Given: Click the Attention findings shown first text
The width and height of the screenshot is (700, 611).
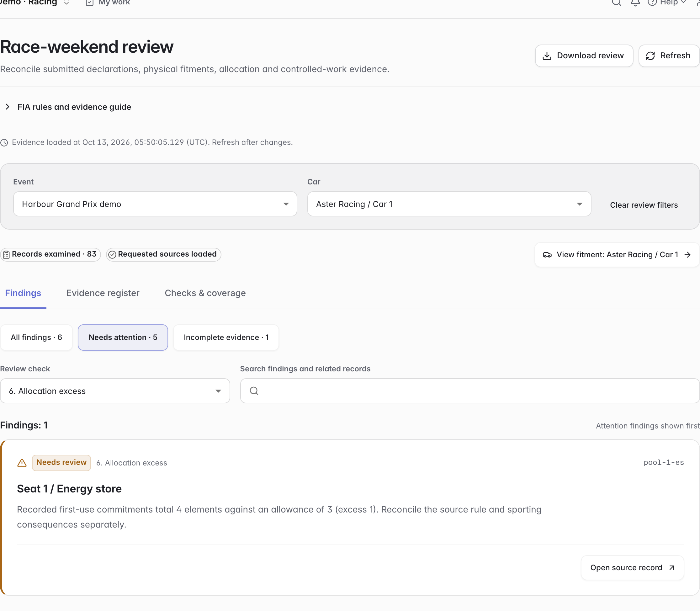Looking at the screenshot, I should tap(648, 426).
